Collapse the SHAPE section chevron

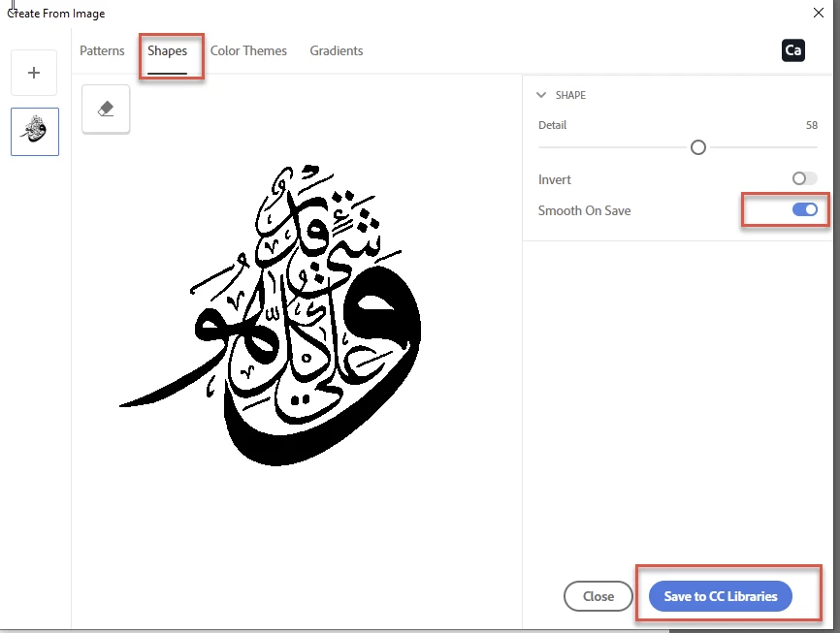point(541,95)
